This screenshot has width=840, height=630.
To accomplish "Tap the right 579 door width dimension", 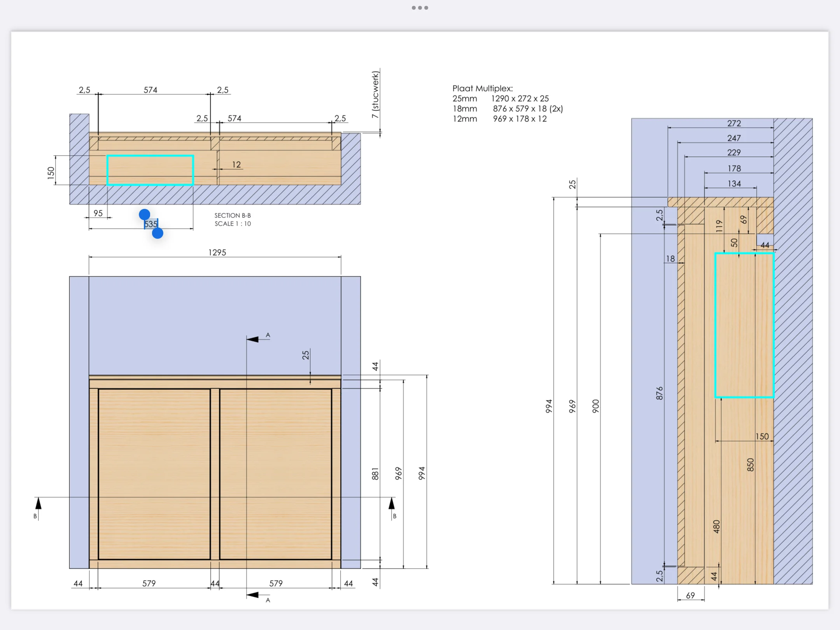I will coord(276,583).
